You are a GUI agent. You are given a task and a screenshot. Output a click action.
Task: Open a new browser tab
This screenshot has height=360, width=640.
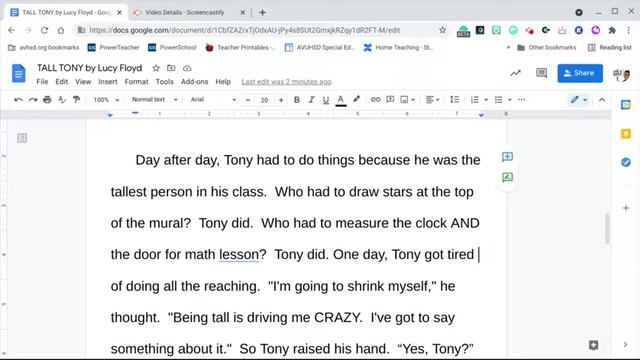pyautogui.click(x=262, y=13)
